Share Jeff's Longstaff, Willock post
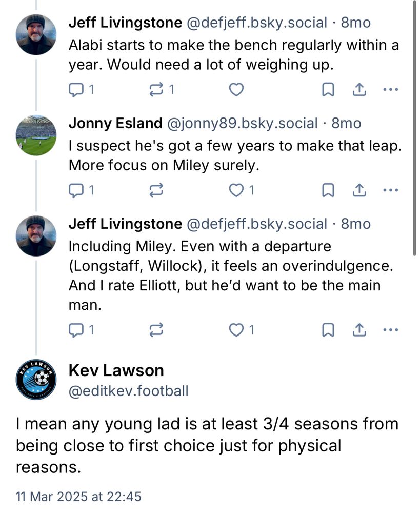This screenshot has width=420, height=513. coord(359,330)
